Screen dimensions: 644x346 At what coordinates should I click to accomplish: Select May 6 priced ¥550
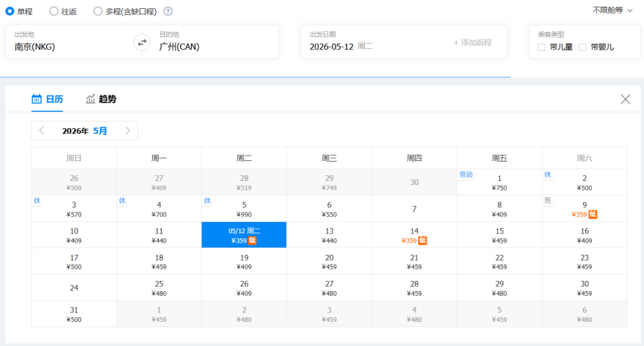point(329,209)
